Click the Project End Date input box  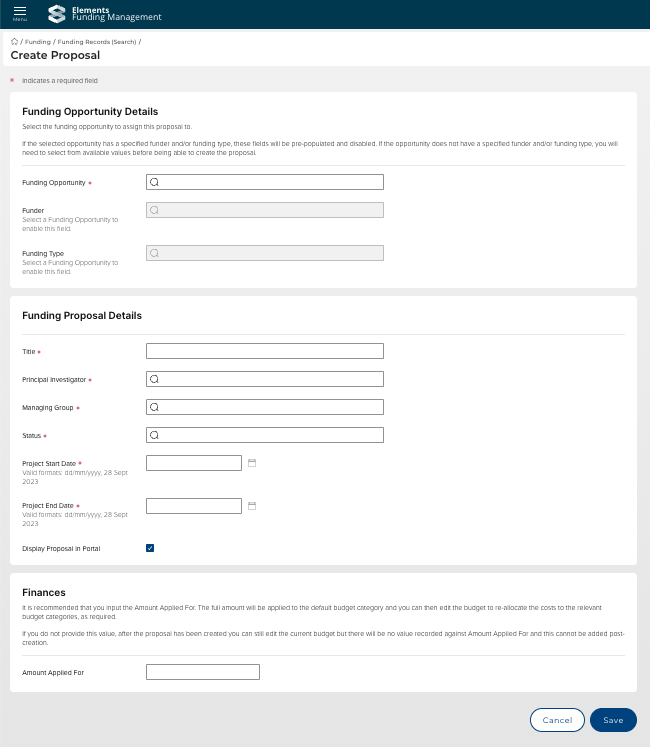click(x=194, y=506)
